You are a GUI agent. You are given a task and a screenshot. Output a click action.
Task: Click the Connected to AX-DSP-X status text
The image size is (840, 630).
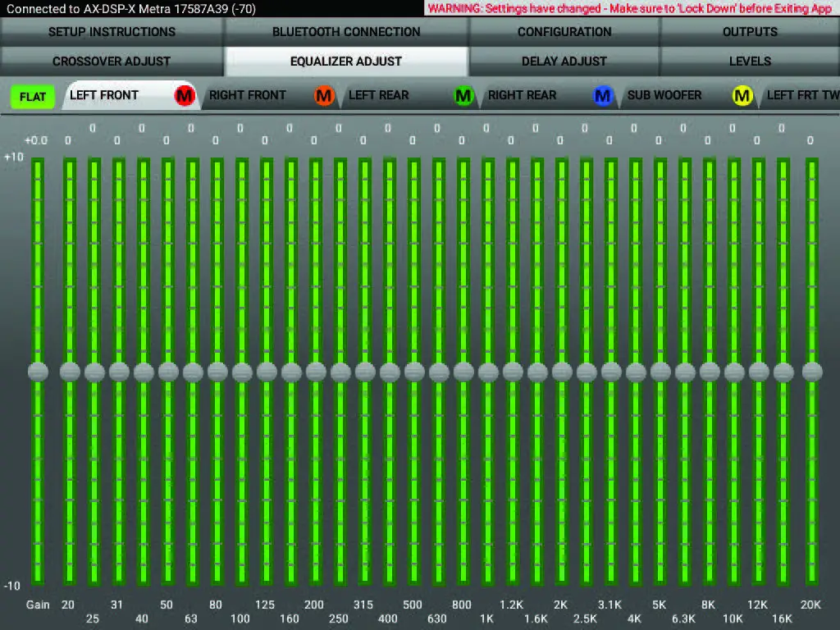131,8
